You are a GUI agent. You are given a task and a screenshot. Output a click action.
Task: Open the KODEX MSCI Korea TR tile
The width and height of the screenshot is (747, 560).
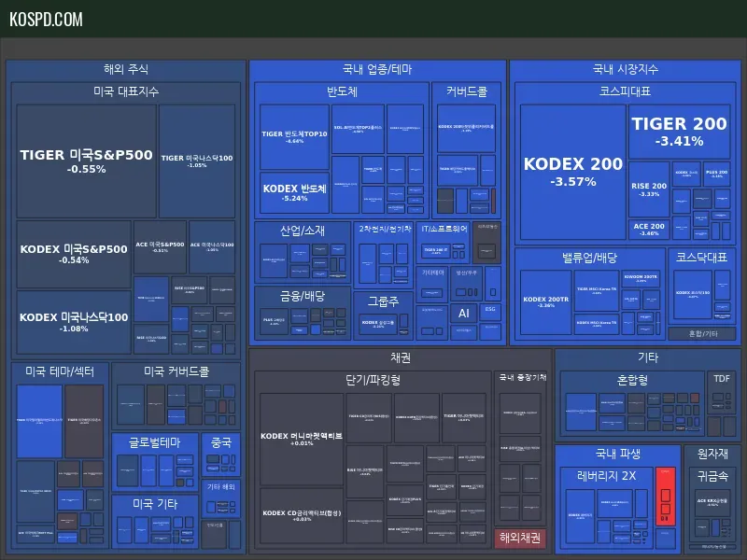tap(597, 324)
